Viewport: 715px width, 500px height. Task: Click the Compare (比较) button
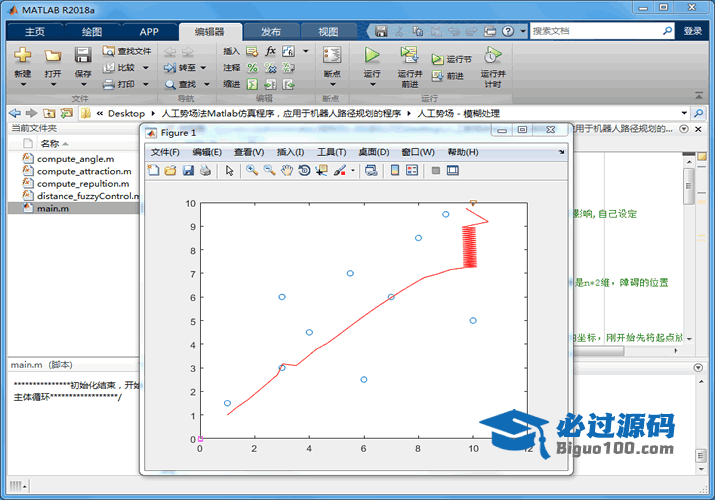119,67
